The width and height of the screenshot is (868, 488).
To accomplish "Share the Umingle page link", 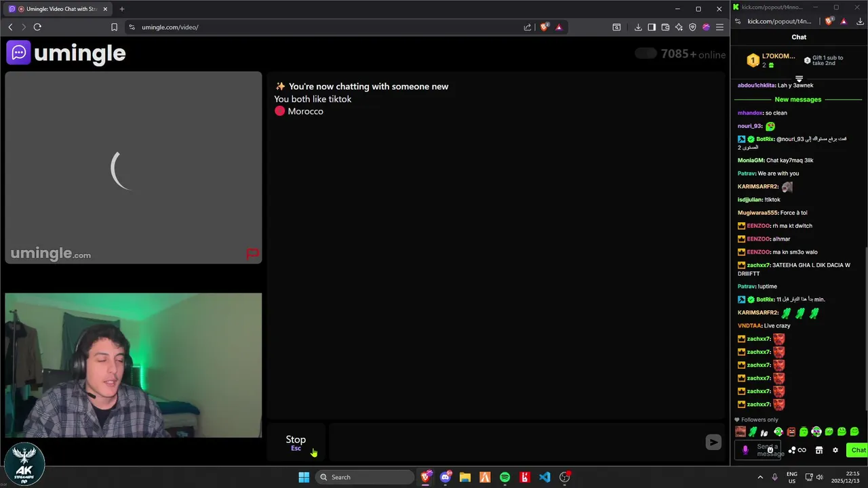I will [528, 27].
